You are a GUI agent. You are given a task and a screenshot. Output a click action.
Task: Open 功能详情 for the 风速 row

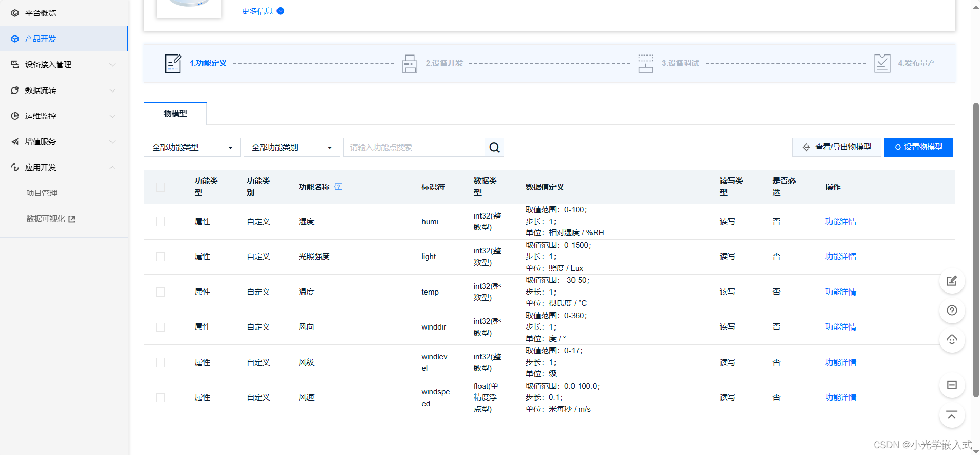point(841,397)
